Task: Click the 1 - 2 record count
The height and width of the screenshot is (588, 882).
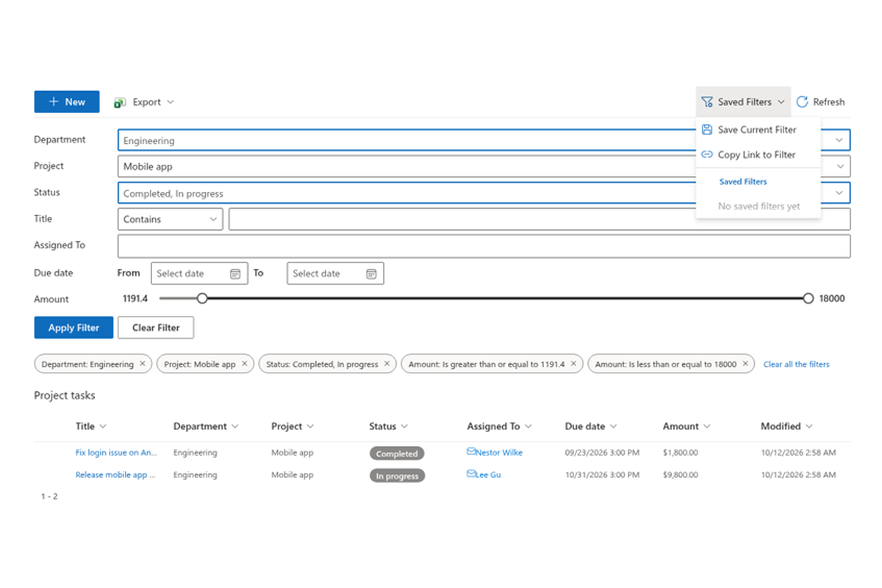Action: [x=49, y=497]
